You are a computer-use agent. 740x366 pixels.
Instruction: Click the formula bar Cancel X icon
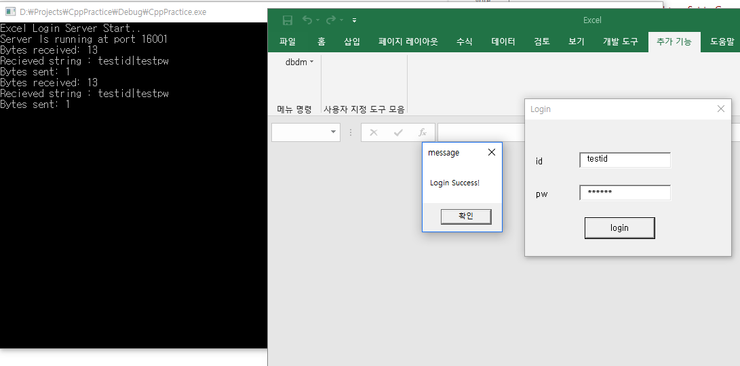tap(374, 133)
